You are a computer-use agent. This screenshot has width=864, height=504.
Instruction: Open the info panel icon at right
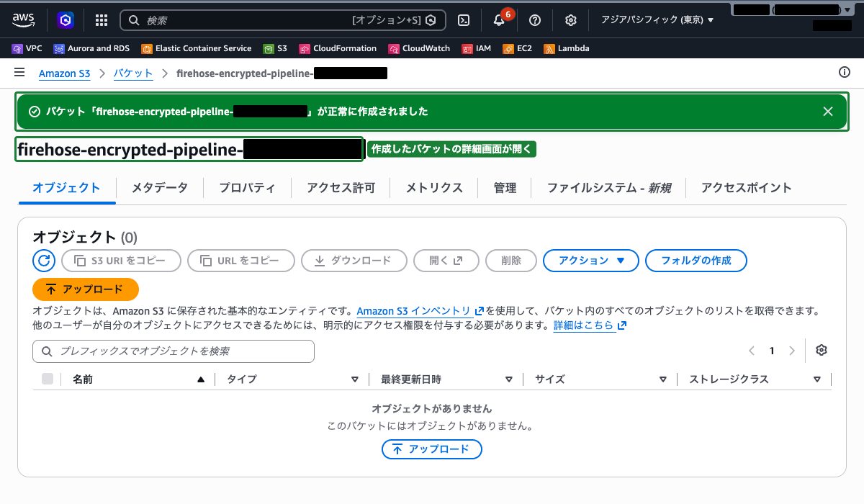(845, 72)
